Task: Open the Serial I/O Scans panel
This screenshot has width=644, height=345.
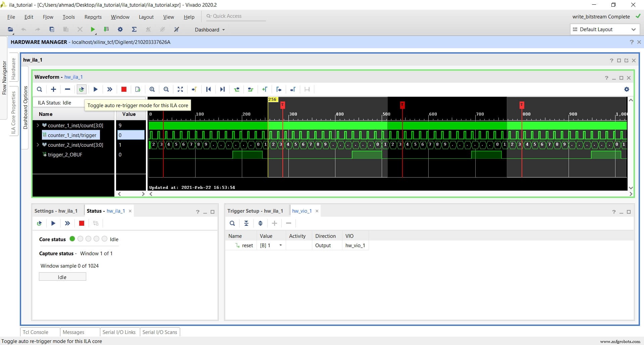Action: [x=160, y=332]
